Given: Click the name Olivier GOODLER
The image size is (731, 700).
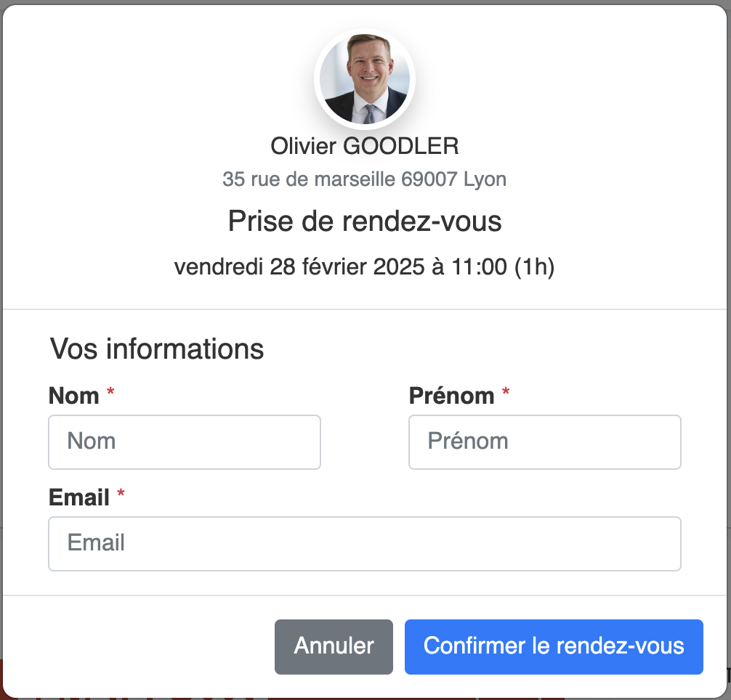Looking at the screenshot, I should (365, 146).
